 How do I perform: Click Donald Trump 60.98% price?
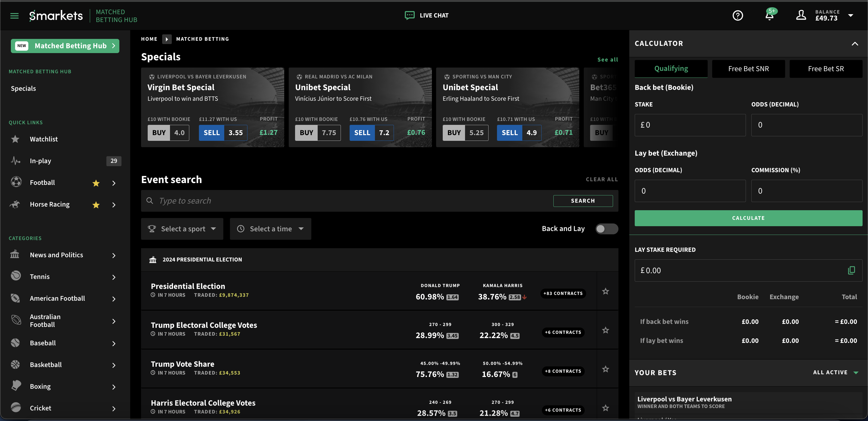437,297
